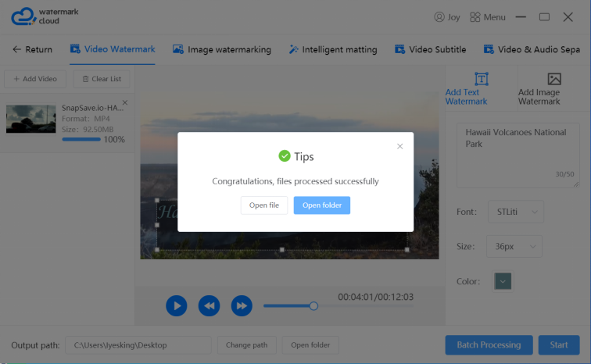Click the fast-forward playback button
Image resolution: width=591 pixels, height=364 pixels.
click(242, 305)
